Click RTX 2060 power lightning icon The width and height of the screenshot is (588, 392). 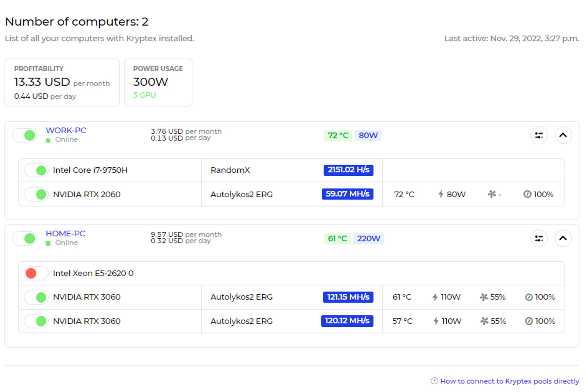[441, 194]
